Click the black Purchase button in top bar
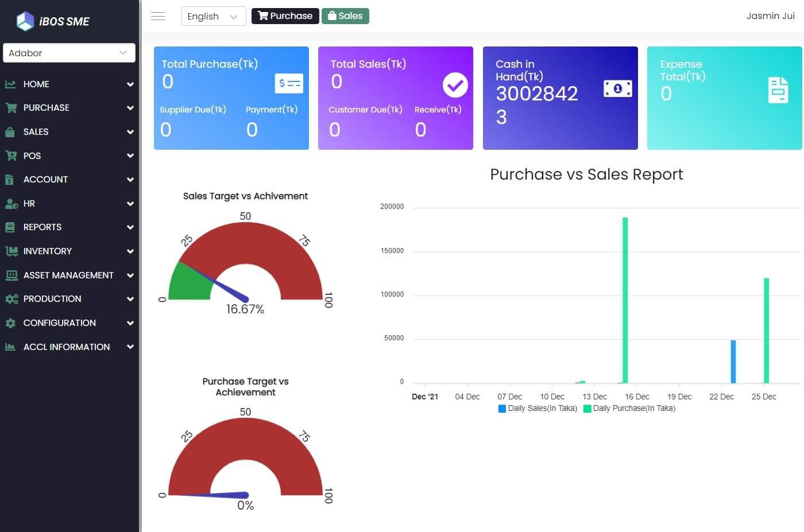Viewport: 804px width, 532px height. pos(285,16)
